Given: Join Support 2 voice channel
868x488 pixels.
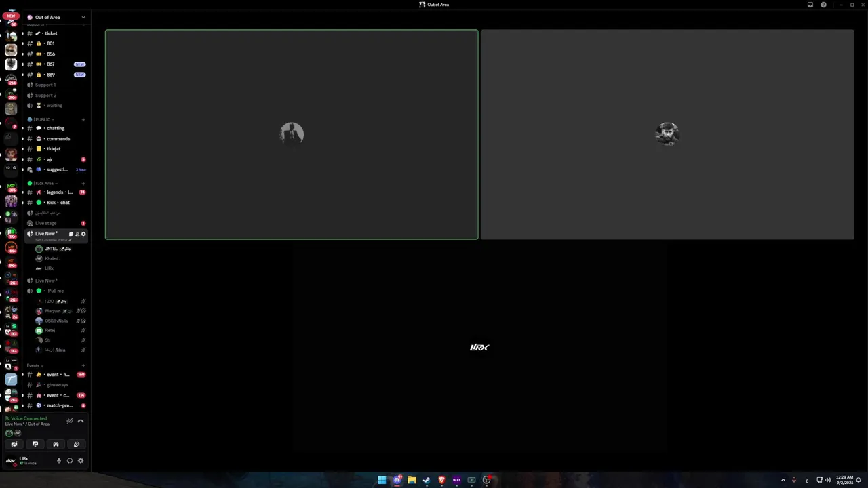Looking at the screenshot, I should point(57,95).
